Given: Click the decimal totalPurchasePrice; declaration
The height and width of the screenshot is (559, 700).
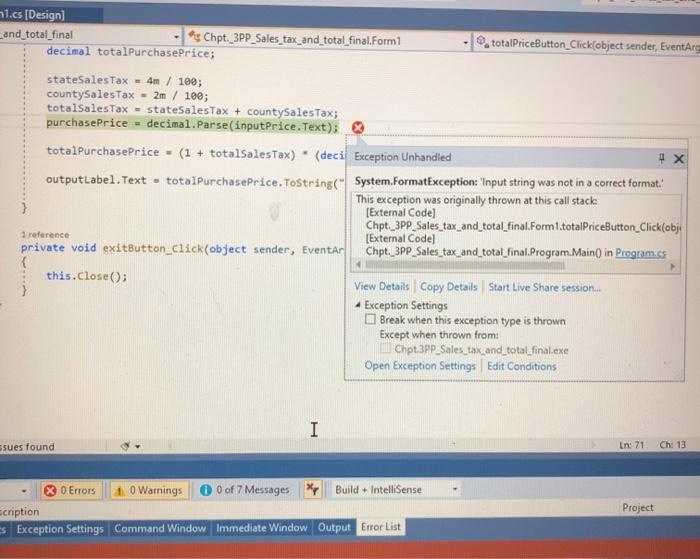Looking at the screenshot, I should [130, 52].
